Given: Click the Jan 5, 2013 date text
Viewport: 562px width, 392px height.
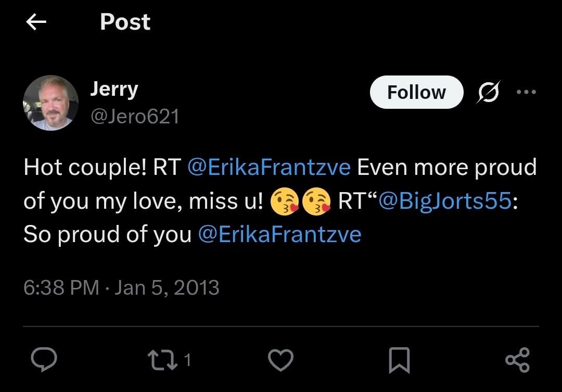Looking at the screenshot, I should pos(167,288).
